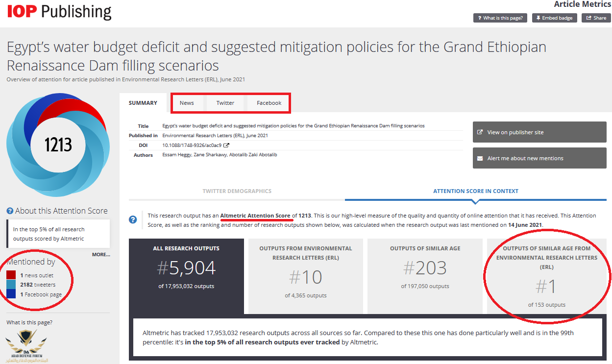Open the Altmetric Attention Score link
This screenshot has height=364, width=612.
click(255, 216)
